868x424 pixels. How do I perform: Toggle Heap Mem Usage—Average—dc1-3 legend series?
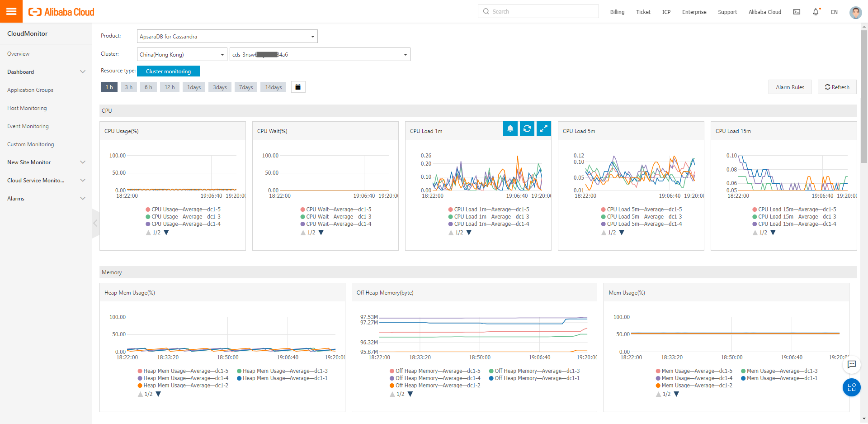[283, 371]
